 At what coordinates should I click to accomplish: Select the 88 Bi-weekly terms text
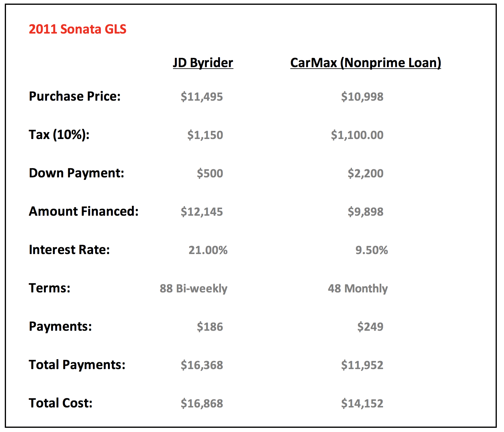[x=193, y=288]
